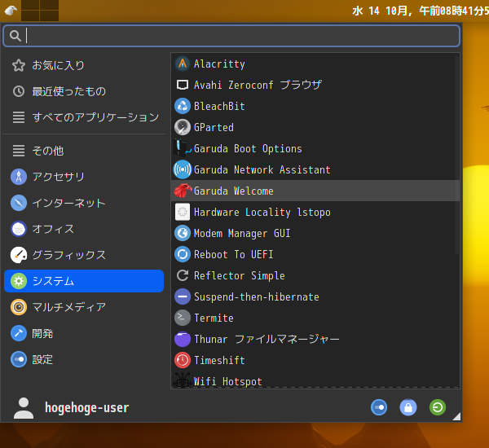Click the Termite terminal icon
489x448 pixels.
183,318
